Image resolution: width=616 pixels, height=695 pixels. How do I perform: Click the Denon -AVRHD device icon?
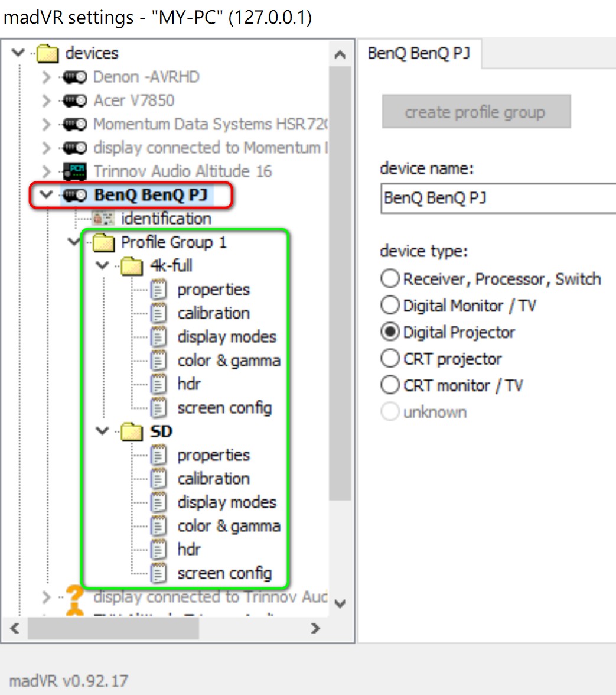(x=74, y=77)
